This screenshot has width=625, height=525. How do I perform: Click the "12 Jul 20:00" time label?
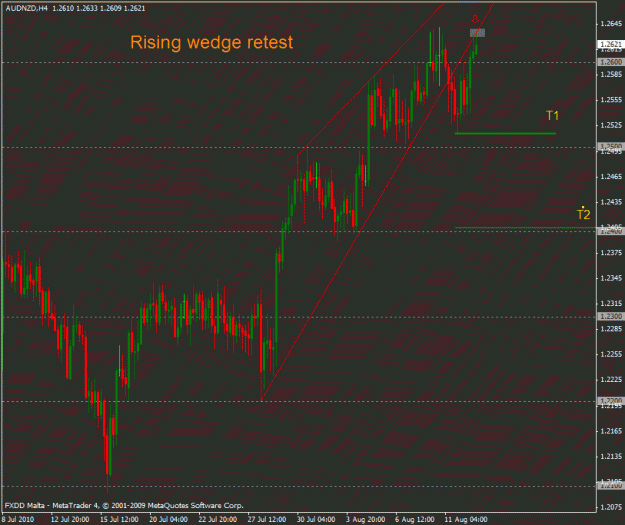(70, 519)
